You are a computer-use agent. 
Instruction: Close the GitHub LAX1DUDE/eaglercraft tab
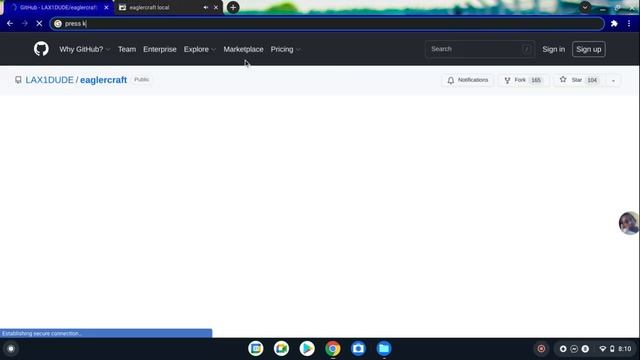106,7
